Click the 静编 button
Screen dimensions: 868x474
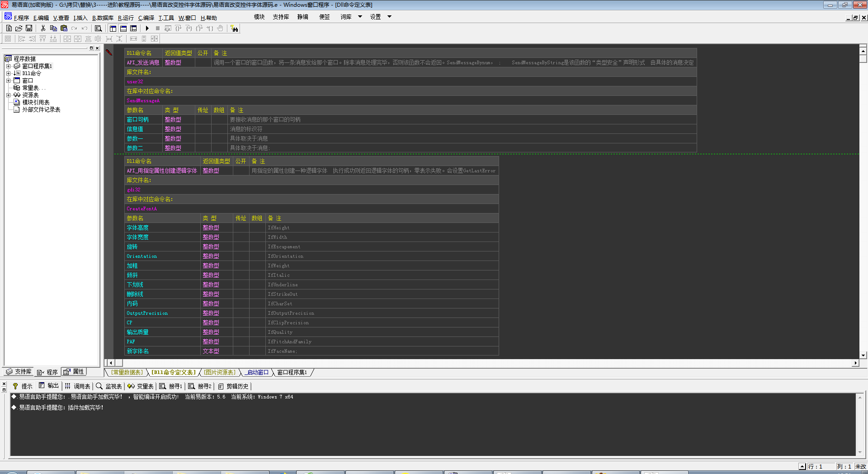[x=303, y=17]
